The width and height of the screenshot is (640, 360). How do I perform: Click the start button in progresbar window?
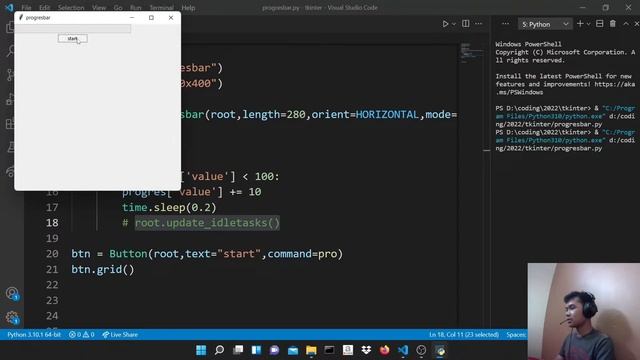pyautogui.click(x=73, y=38)
